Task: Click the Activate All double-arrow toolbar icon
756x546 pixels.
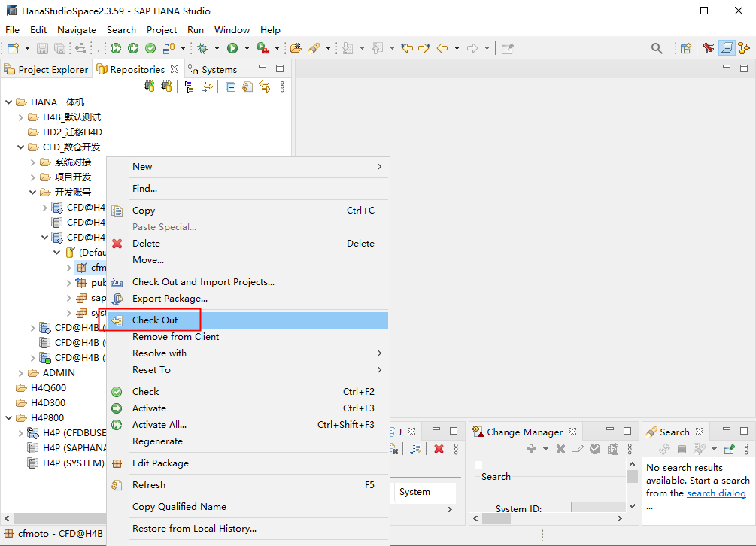Action: [116, 48]
